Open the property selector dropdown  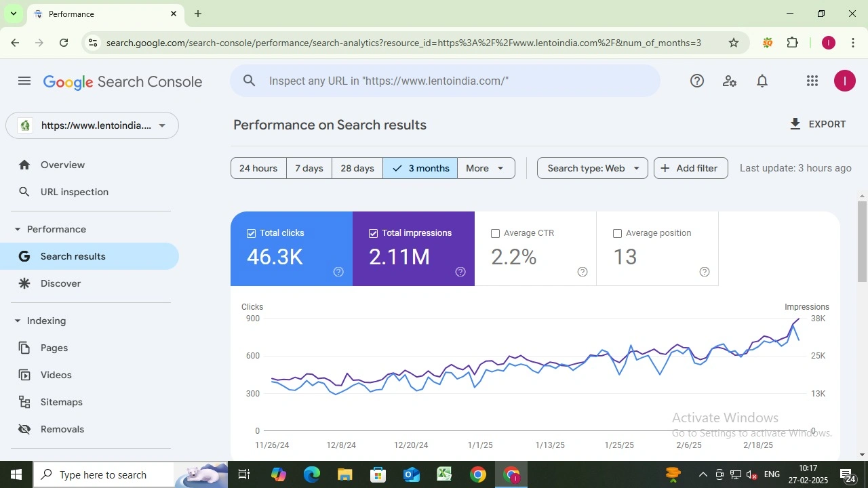click(92, 125)
